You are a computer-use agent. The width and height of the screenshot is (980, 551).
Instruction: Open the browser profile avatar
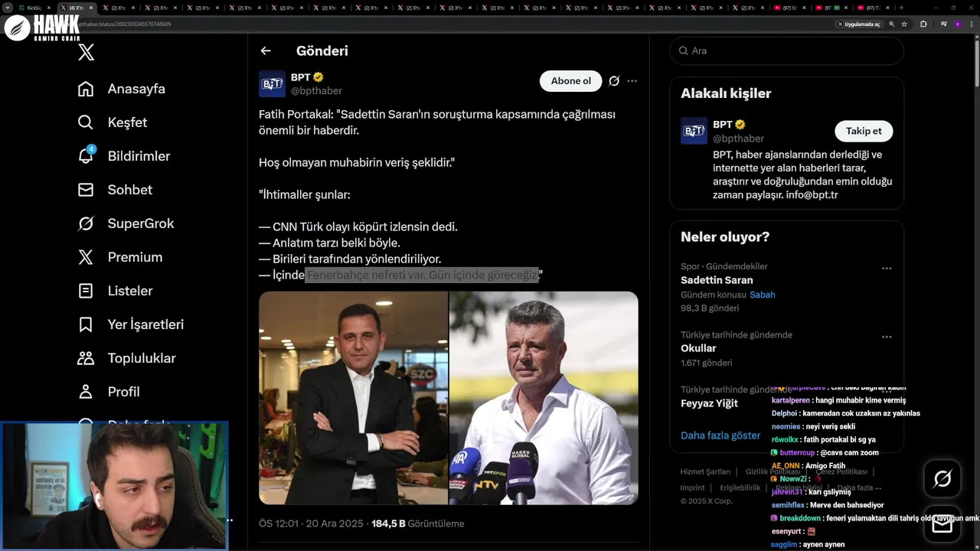pyautogui.click(x=957, y=24)
